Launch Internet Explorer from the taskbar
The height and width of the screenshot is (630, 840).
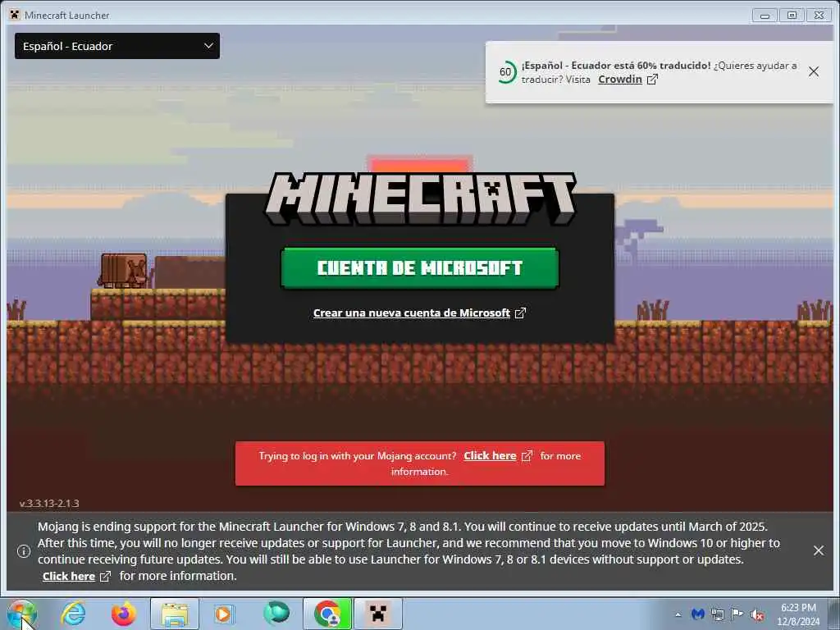(x=73, y=614)
